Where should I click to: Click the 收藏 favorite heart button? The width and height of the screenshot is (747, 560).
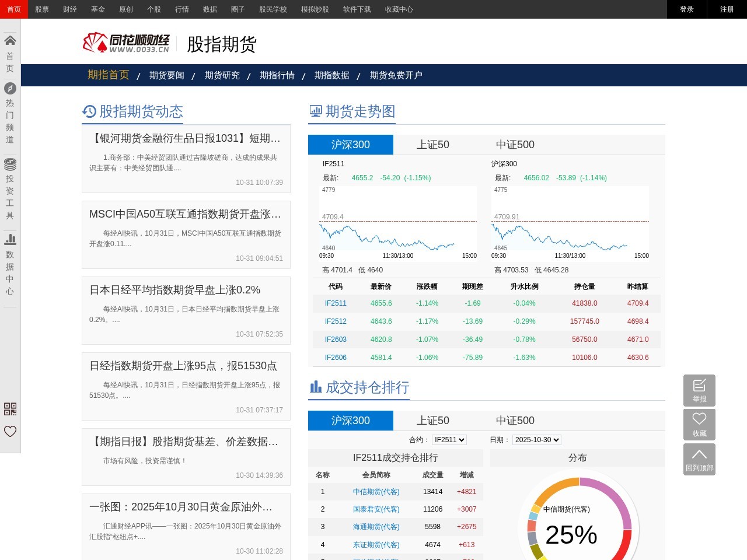699,425
